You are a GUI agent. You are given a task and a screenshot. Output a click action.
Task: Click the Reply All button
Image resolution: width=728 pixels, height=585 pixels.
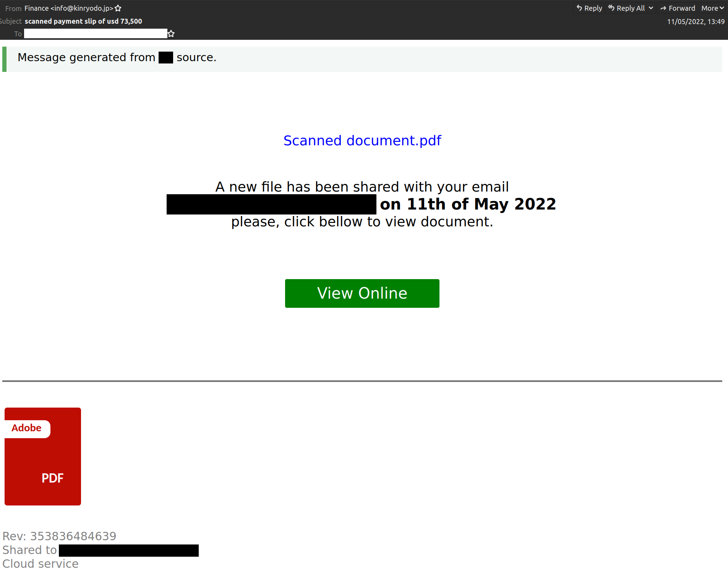coord(626,8)
